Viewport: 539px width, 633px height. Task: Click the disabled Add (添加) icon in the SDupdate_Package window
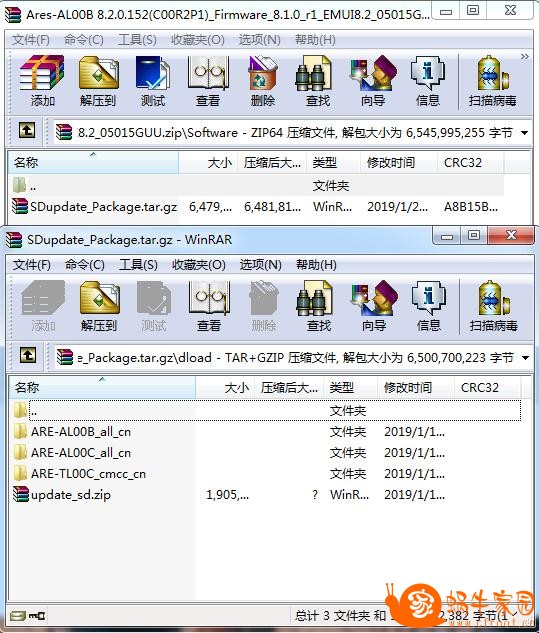[x=43, y=306]
